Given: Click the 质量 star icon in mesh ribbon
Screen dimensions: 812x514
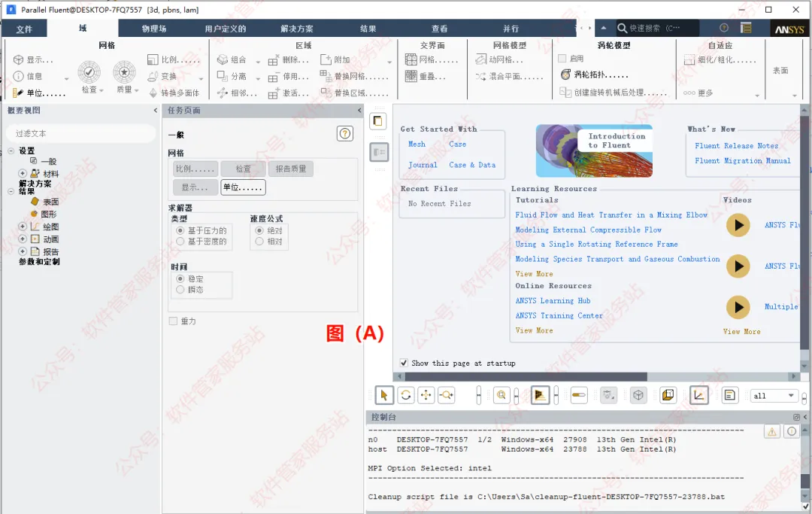Looking at the screenshot, I should pyautogui.click(x=124, y=72).
